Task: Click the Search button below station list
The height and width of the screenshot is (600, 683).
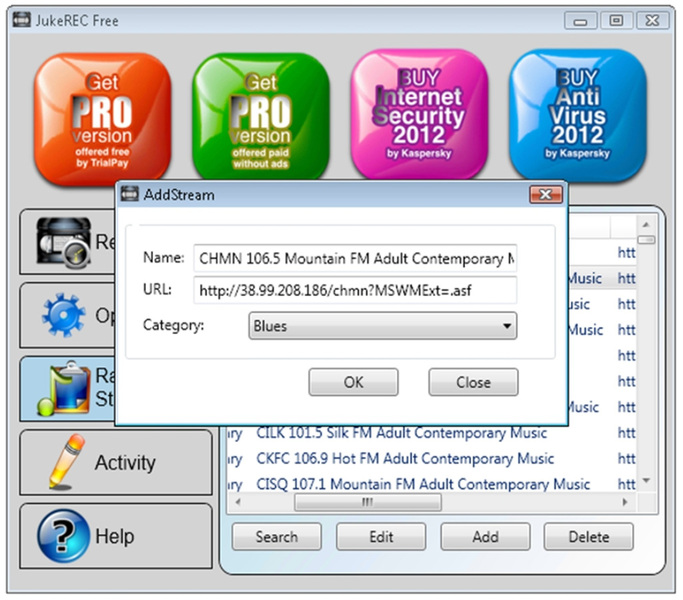Action: [277, 536]
